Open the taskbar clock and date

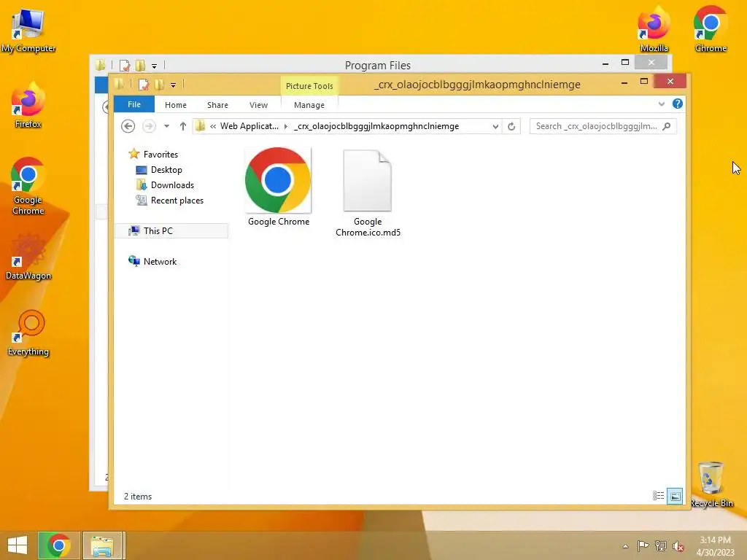pyautogui.click(x=715, y=545)
